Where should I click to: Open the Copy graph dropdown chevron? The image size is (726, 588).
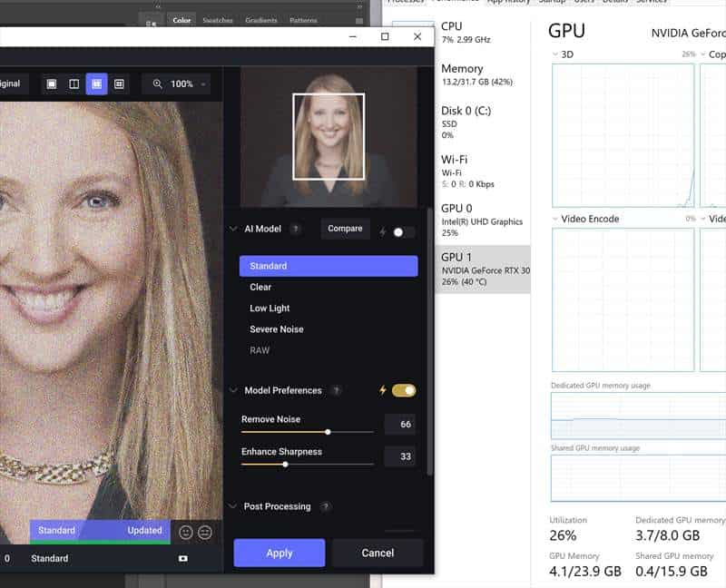tap(703, 54)
